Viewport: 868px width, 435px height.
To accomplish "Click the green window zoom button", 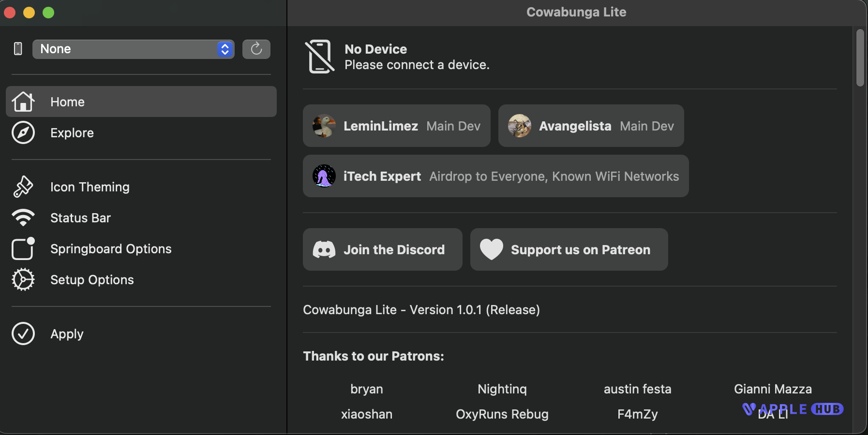I will click(48, 13).
